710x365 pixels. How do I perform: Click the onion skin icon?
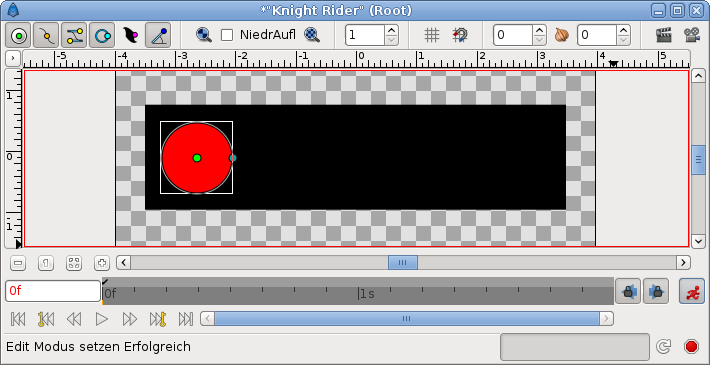click(561, 35)
